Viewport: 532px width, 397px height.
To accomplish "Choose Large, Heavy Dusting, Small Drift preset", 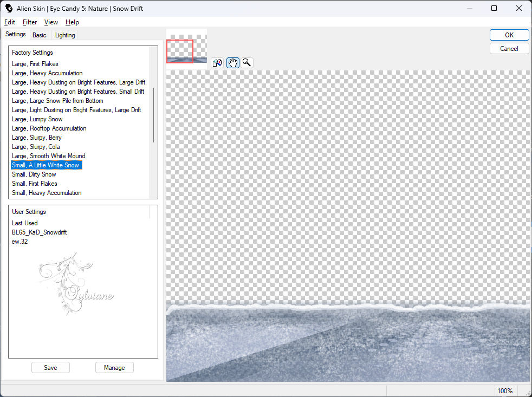I will point(78,92).
